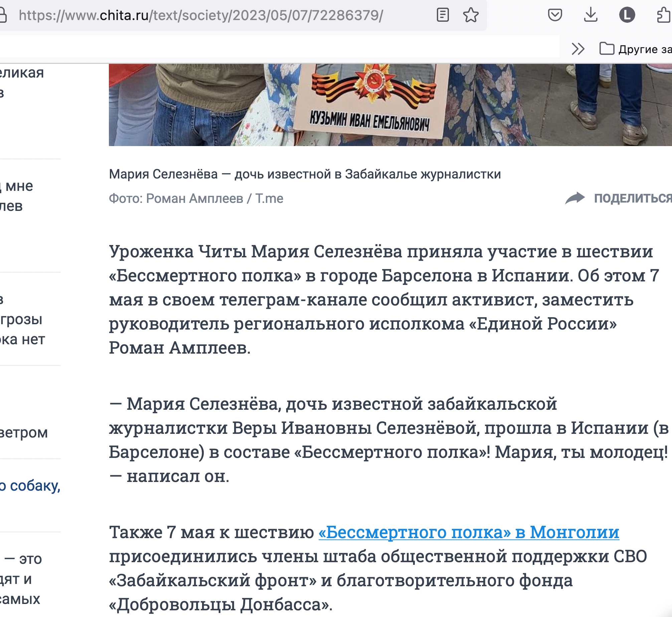Screen dimensions: 672x617
Task: Open the Extensions puzzle icon
Action: point(664,15)
